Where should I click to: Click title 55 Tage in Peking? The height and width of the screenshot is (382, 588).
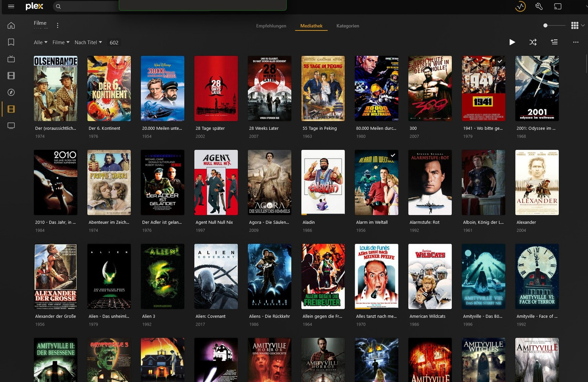point(320,128)
